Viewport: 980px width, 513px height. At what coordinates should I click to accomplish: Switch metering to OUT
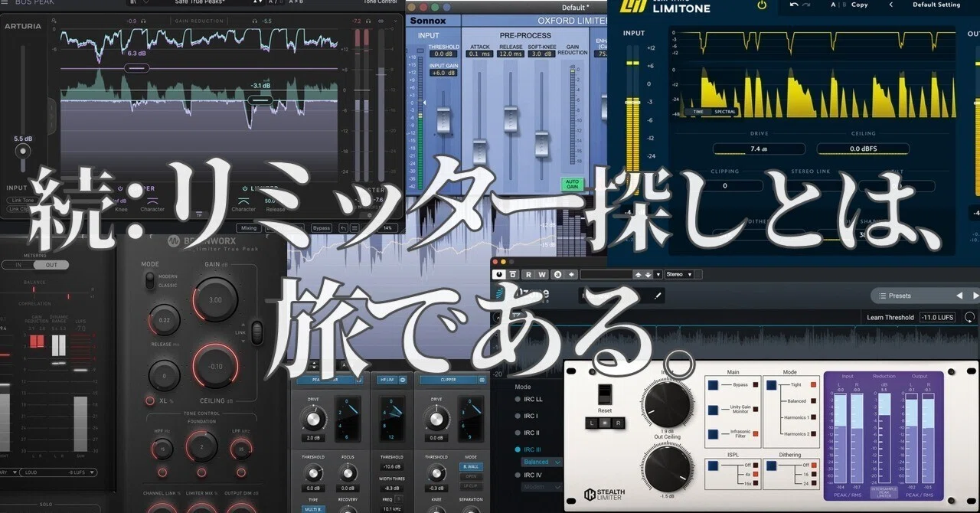tap(51, 265)
